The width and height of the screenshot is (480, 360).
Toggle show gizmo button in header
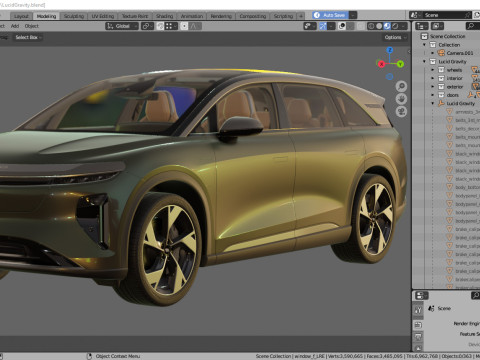[323, 26]
